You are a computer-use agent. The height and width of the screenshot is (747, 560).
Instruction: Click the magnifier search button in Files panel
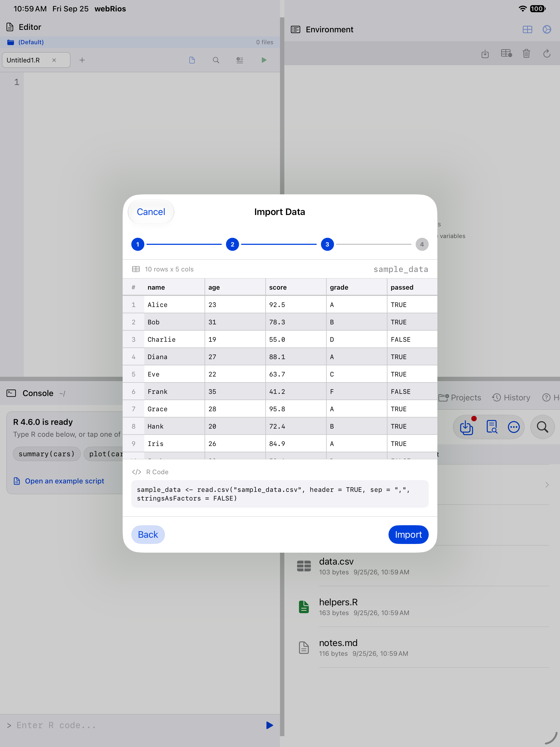pyautogui.click(x=542, y=427)
